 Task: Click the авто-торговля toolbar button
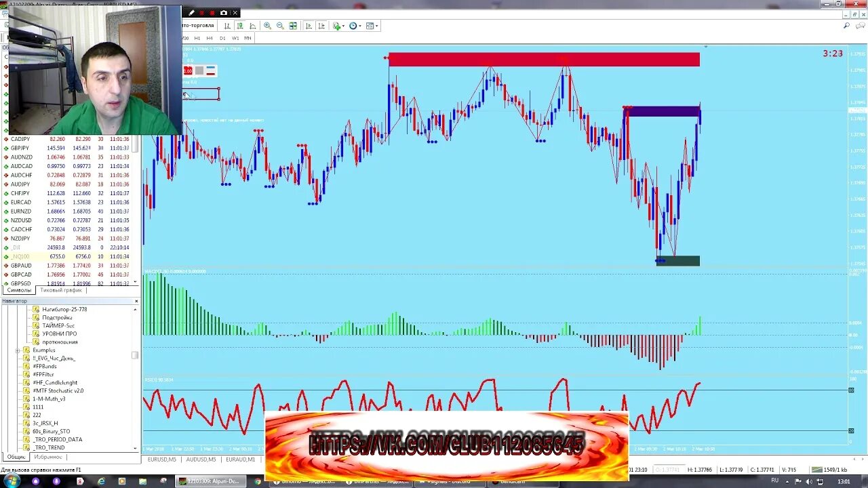198,26
